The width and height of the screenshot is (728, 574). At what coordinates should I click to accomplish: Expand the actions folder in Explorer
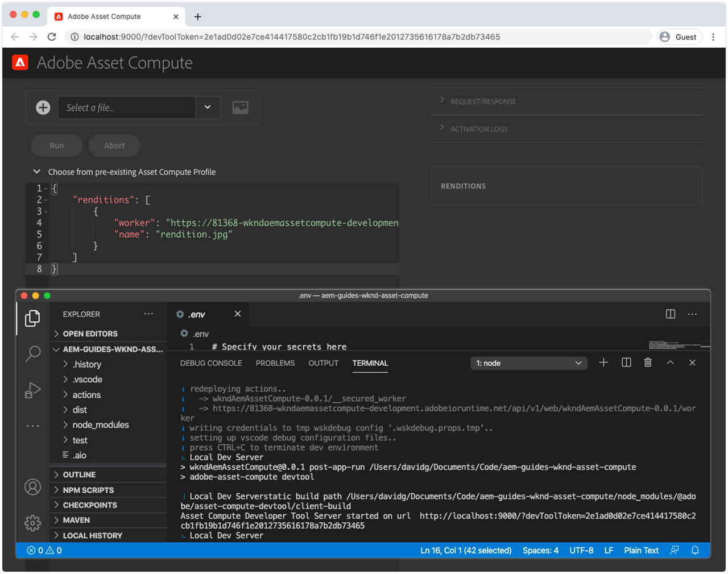point(86,395)
